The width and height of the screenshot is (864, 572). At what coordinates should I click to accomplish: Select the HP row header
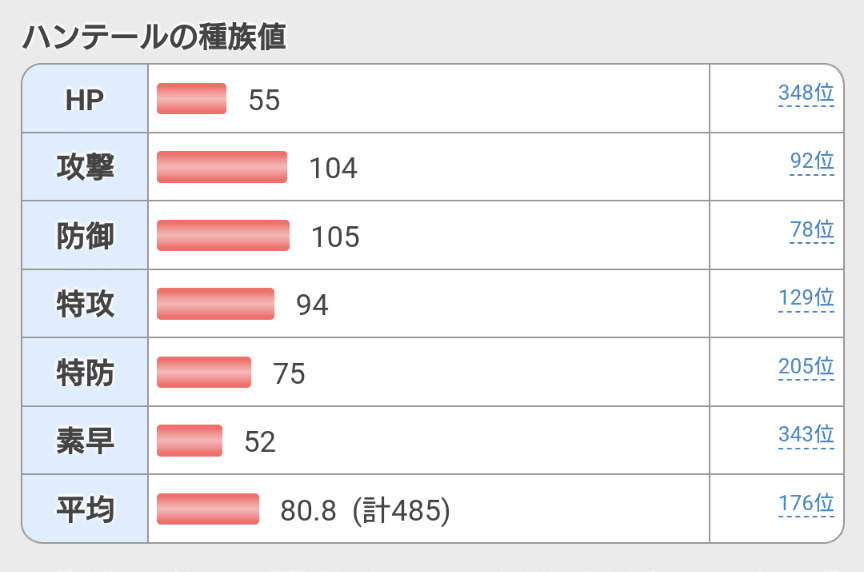point(85,99)
